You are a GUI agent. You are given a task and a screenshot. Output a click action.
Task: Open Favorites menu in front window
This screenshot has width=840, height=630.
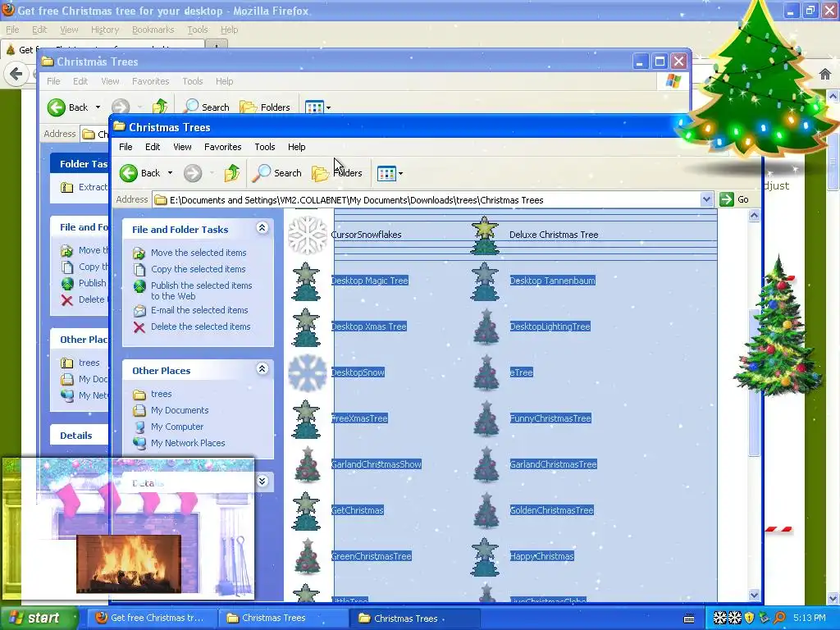[x=223, y=147]
